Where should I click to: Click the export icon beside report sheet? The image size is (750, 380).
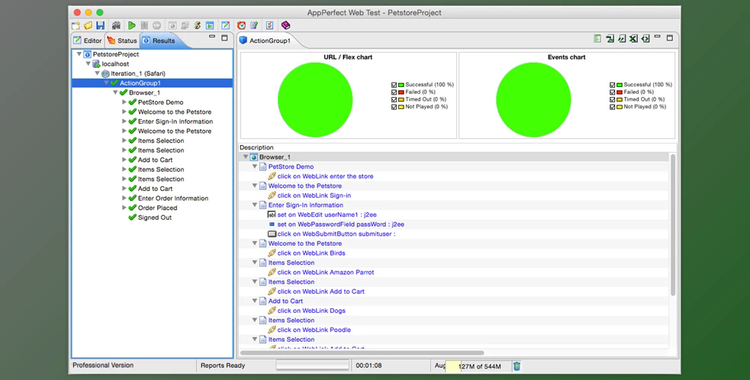(x=610, y=39)
